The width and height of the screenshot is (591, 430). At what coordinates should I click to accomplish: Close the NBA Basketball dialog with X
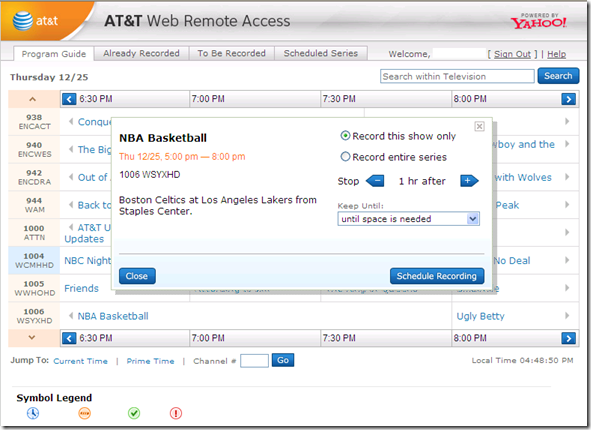coord(479,126)
